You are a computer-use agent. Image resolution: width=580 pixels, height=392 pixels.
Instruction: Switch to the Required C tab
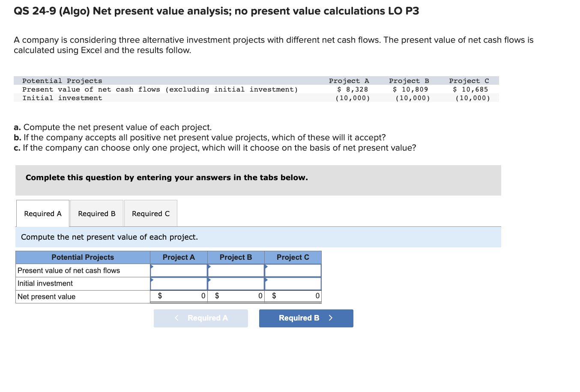[x=150, y=213]
